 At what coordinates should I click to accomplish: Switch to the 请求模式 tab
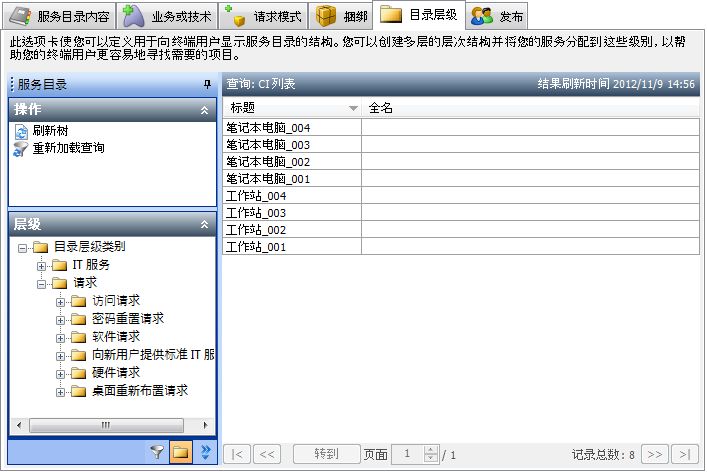tap(263, 16)
